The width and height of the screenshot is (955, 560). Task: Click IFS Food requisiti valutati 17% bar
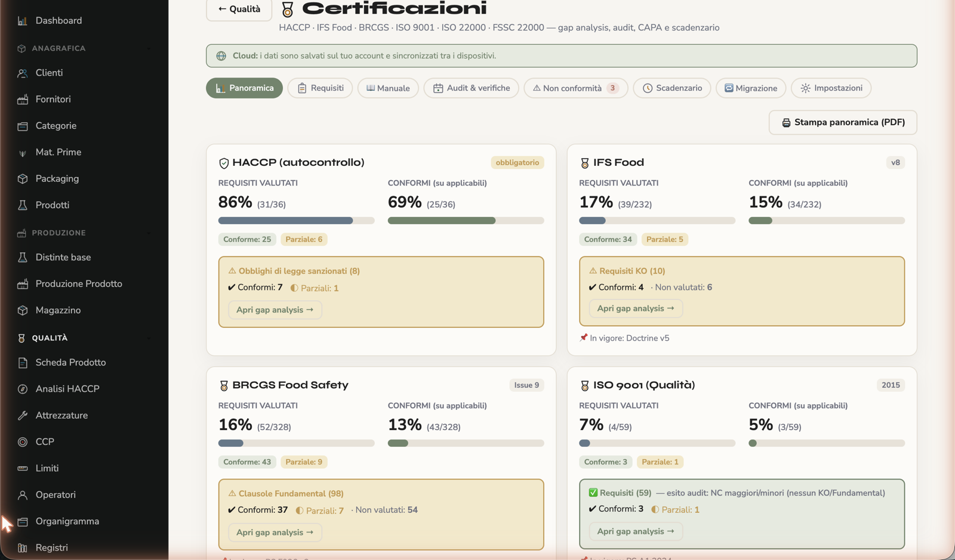pos(657,221)
